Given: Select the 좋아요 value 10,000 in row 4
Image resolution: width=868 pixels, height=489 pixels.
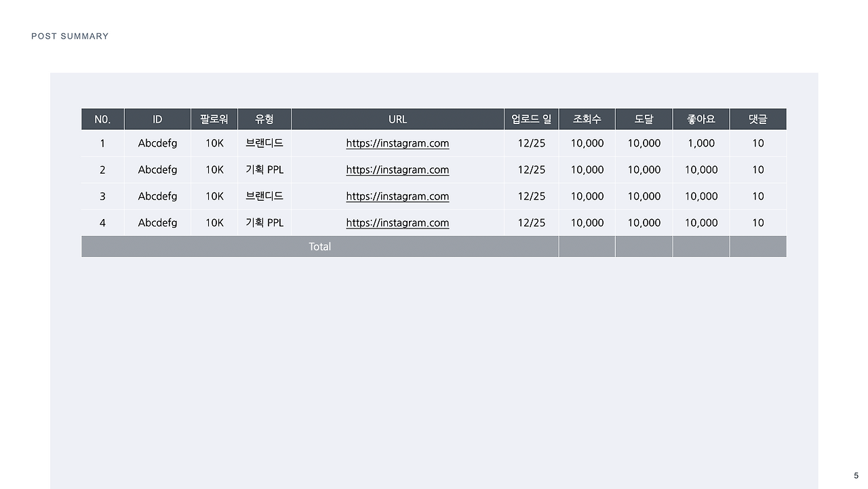Looking at the screenshot, I should [701, 222].
